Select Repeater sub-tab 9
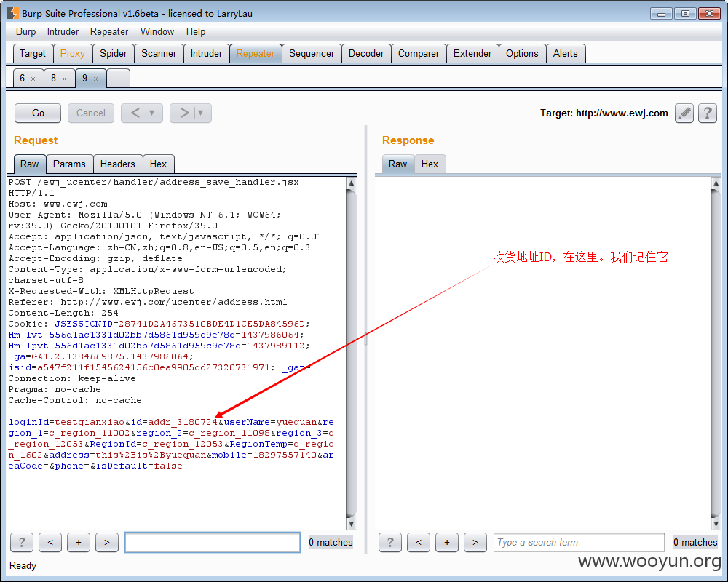The width and height of the screenshot is (728, 582). coord(84,78)
